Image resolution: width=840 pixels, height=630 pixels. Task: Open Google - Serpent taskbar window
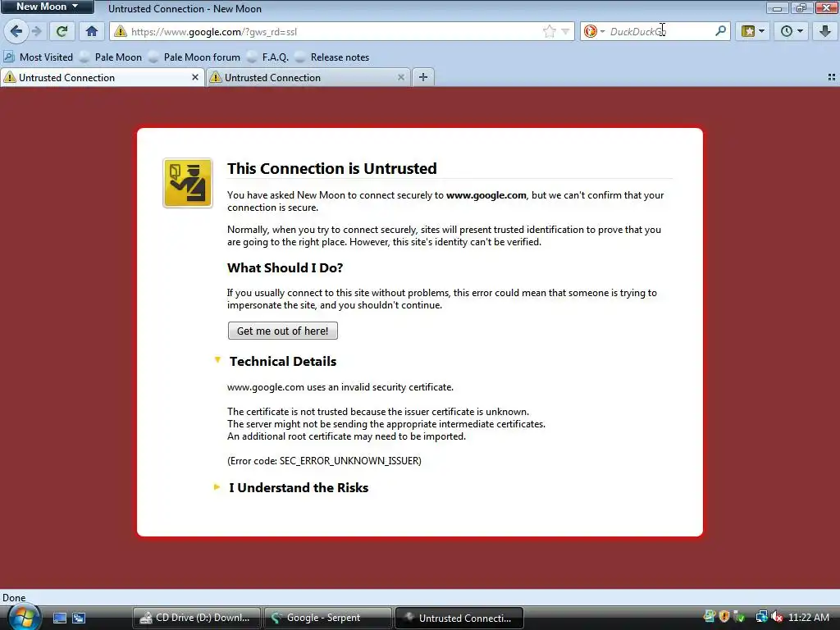[327, 618]
